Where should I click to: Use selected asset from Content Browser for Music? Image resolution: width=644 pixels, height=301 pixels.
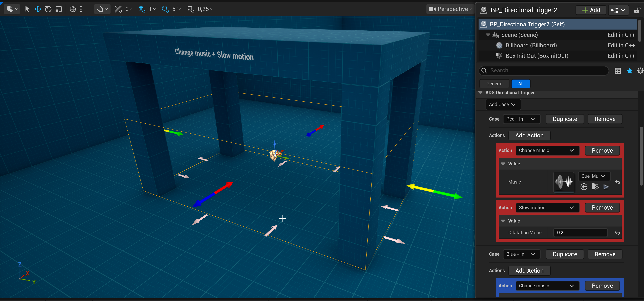tap(584, 187)
